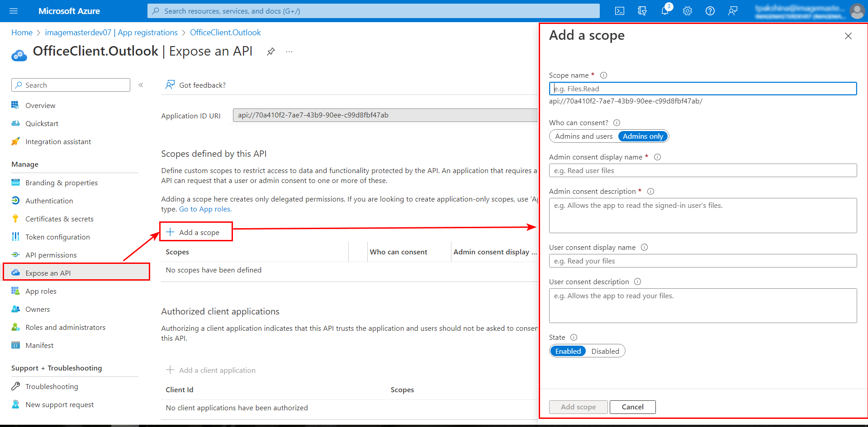Open imagemasterdev07 App registrations breadcrumb
This screenshot has width=868, height=427.
tap(111, 33)
